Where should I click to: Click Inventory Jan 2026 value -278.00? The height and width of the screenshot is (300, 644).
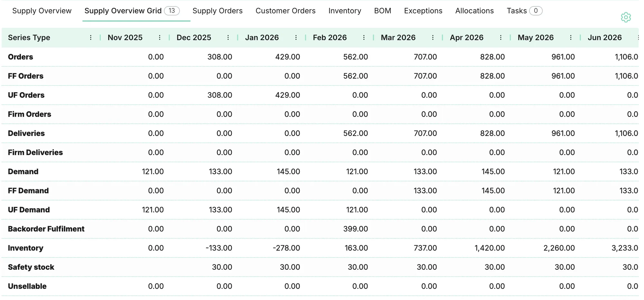point(287,248)
